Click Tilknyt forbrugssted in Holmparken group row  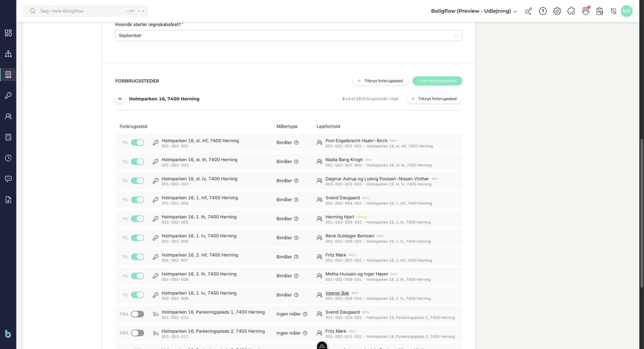434,99
